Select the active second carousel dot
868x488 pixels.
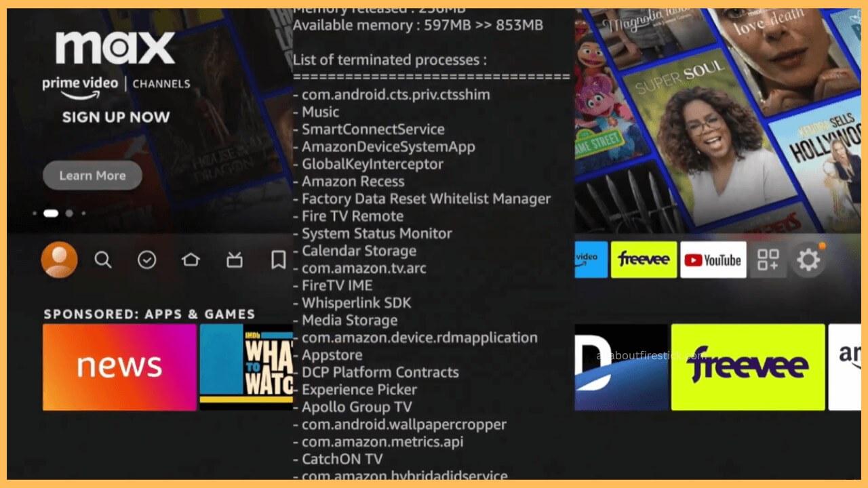pos(51,213)
